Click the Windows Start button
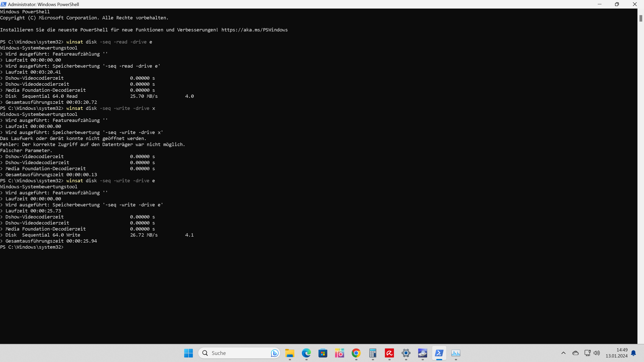The width and height of the screenshot is (644, 362). (x=188, y=353)
